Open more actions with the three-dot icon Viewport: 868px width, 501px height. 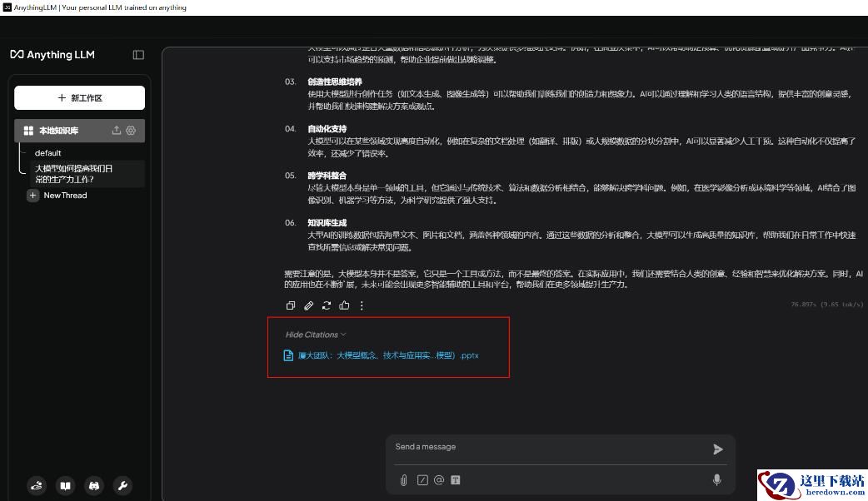pos(362,305)
